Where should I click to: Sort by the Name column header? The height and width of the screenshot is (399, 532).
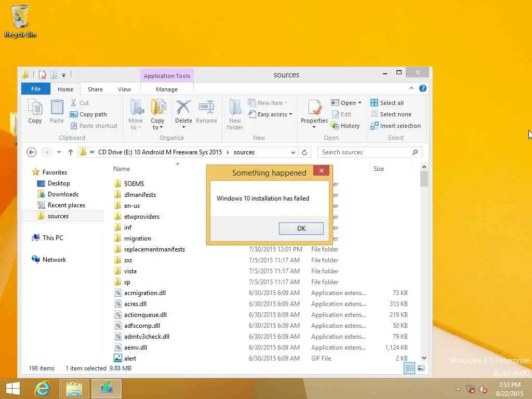(122, 169)
